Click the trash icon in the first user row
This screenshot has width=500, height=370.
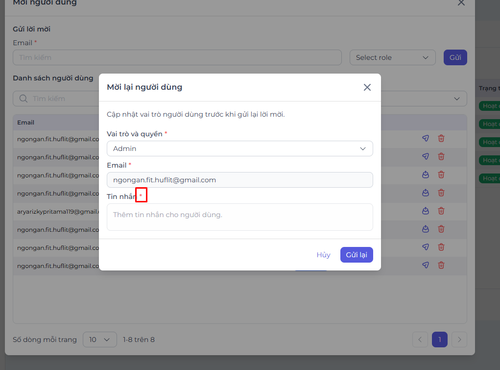click(x=441, y=138)
